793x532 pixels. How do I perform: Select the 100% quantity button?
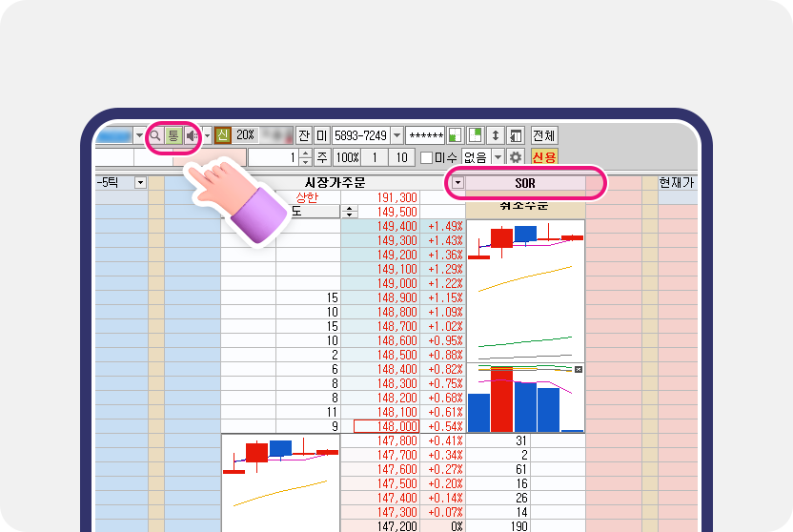coord(347,157)
